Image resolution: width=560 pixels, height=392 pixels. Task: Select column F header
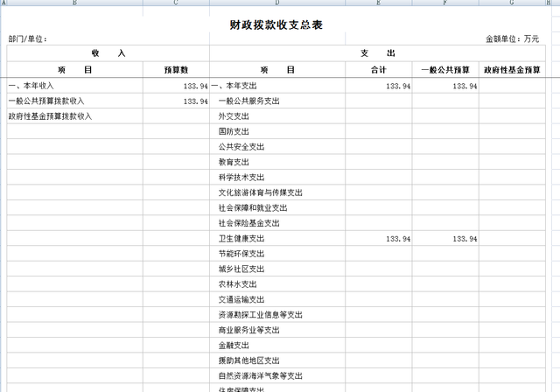point(445,3)
